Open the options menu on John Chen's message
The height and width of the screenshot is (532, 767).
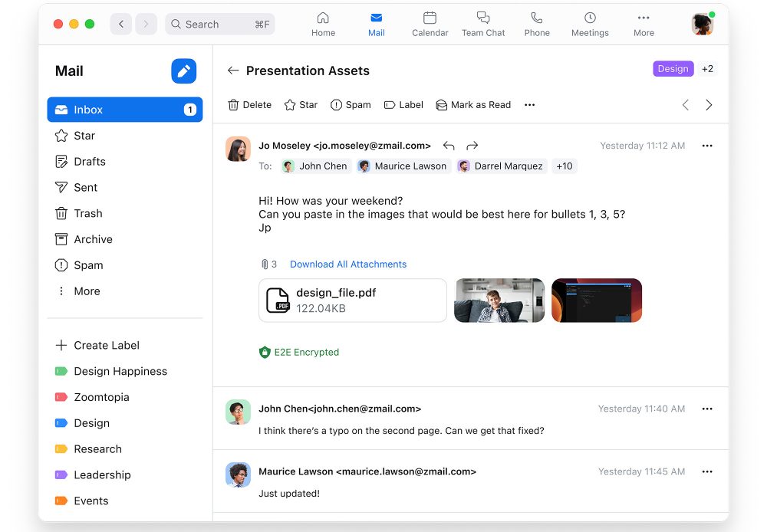[x=707, y=409]
